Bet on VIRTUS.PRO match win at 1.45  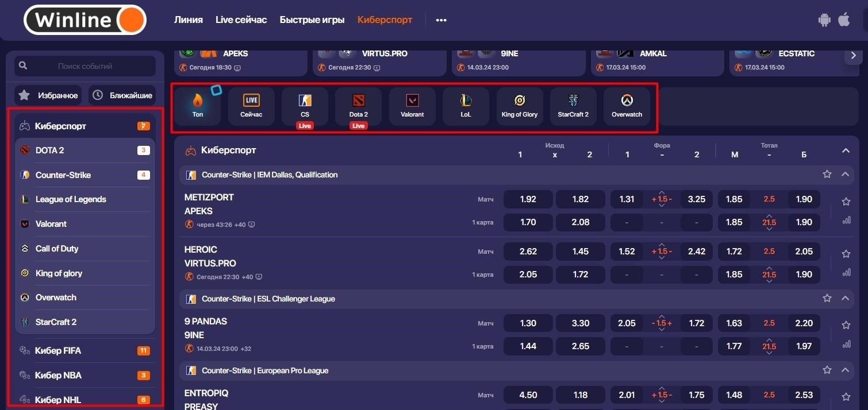581,252
